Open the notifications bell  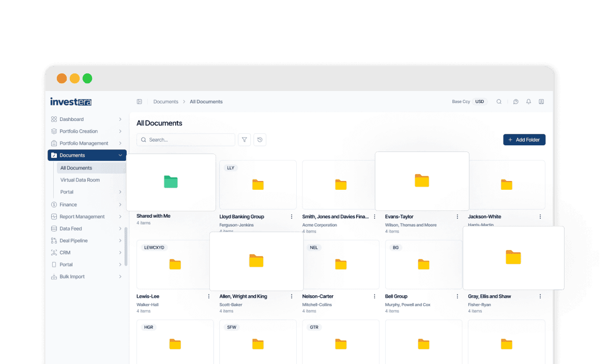[x=528, y=102]
